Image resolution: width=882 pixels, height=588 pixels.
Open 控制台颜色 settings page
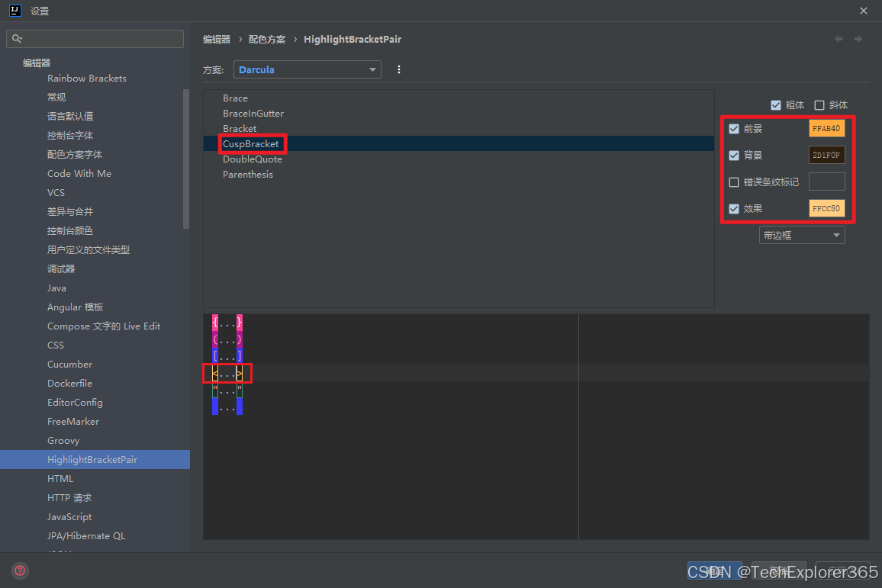[70, 231]
